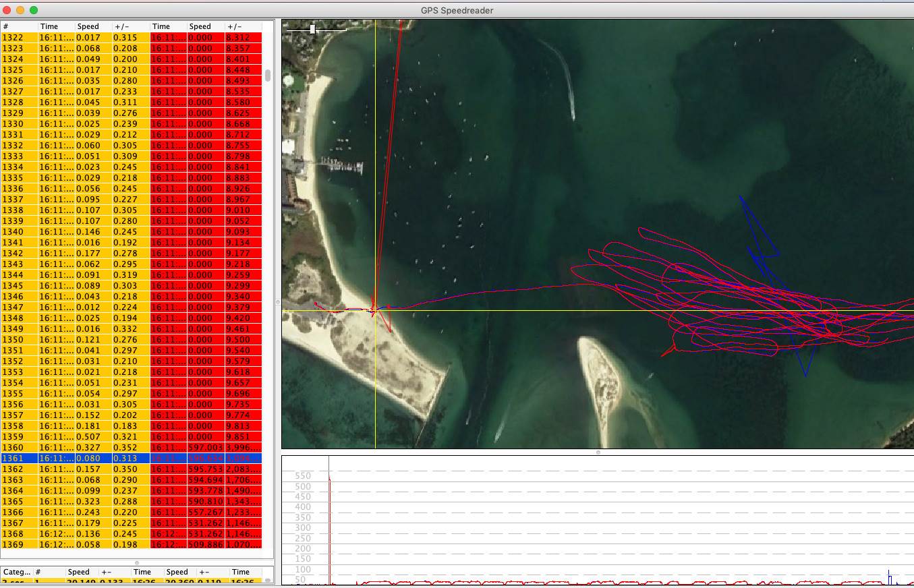Image resolution: width=914 pixels, height=588 pixels.
Task: Click the 'Categ...' column header in the bottom table
Action: 16,572
